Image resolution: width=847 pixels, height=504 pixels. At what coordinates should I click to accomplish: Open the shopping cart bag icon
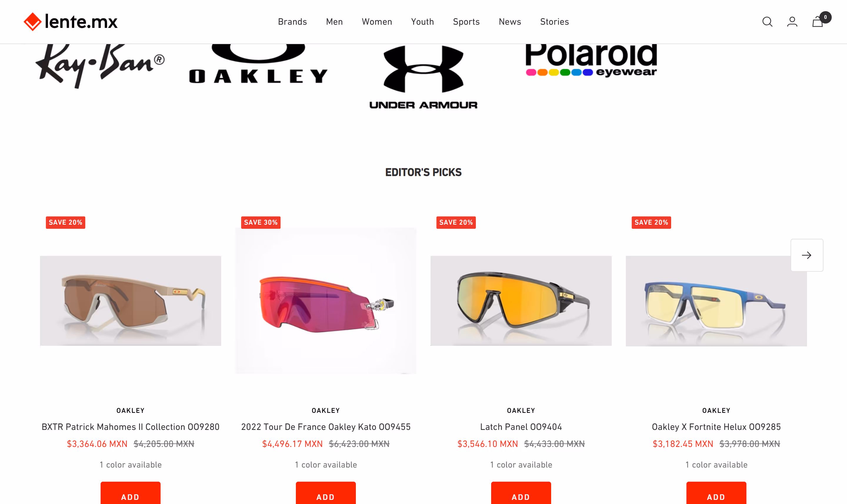pyautogui.click(x=818, y=21)
